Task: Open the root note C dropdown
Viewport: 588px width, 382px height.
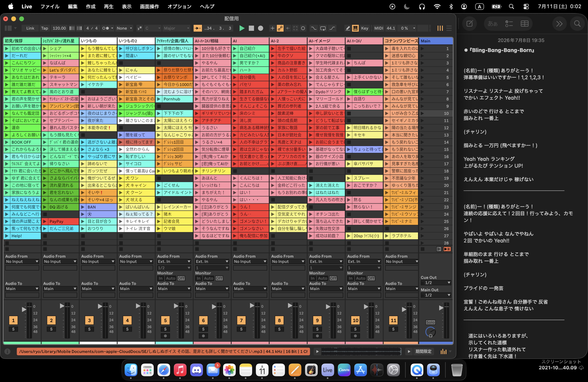Action: point(153,28)
